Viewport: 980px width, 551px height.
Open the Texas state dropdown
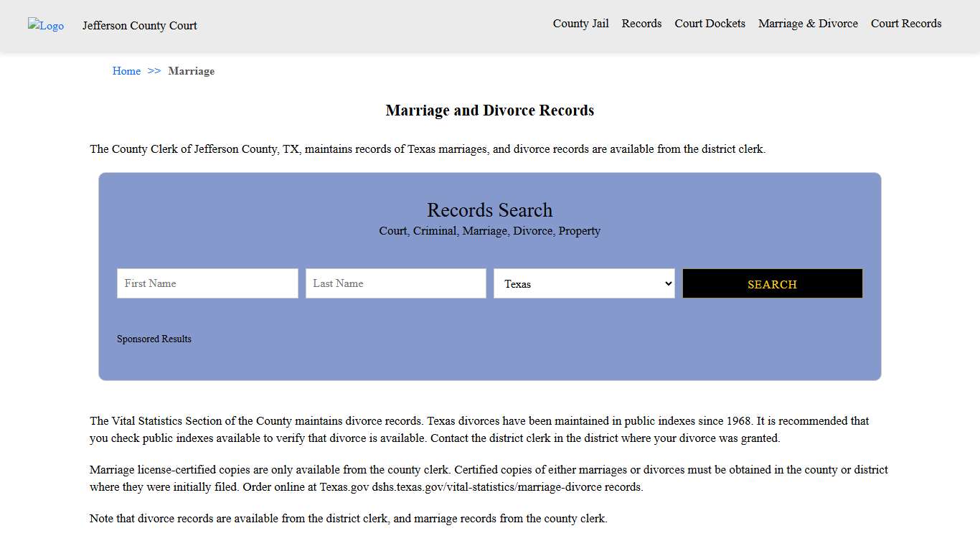coord(583,283)
